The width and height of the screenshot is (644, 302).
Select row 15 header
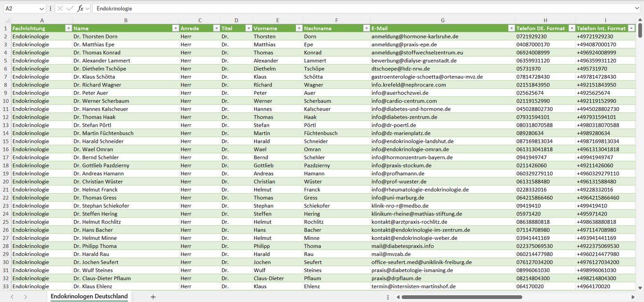(6, 141)
